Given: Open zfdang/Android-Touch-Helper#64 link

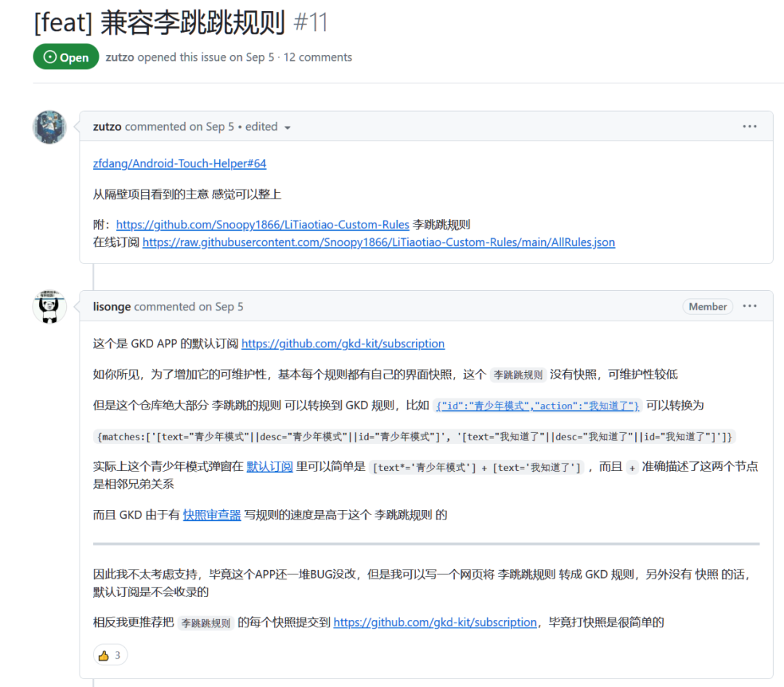Looking at the screenshot, I should point(179,163).
